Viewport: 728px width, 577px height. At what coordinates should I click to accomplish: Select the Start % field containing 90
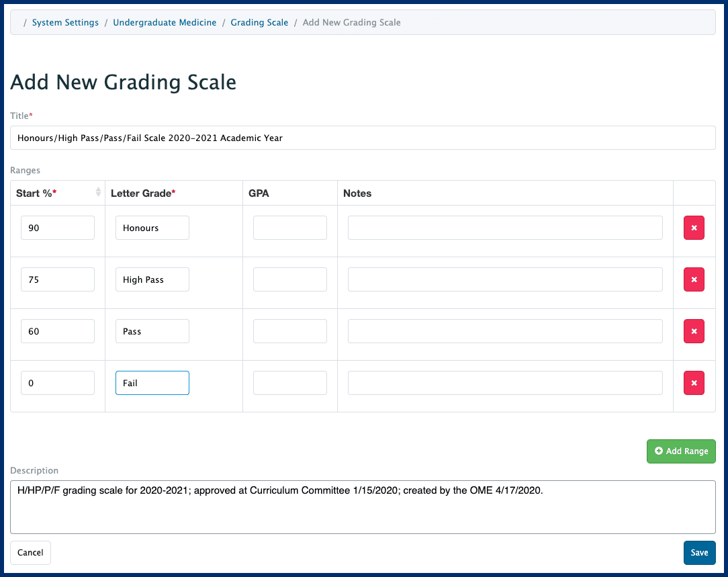coord(57,228)
